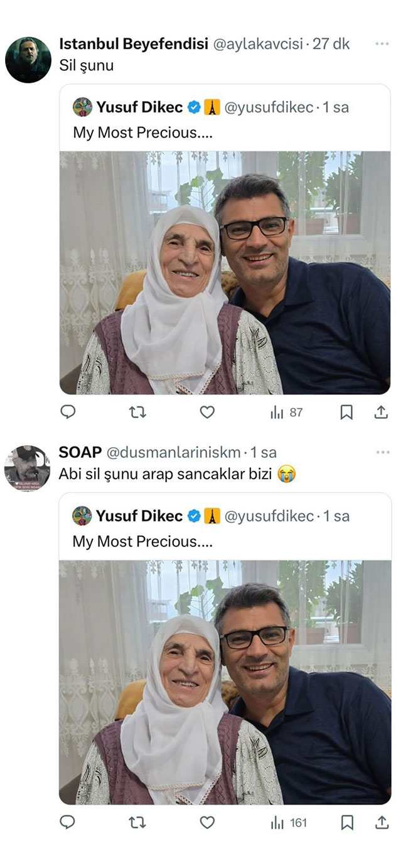View analytics showing 87 views
408x868 pixels.
coord(286,412)
